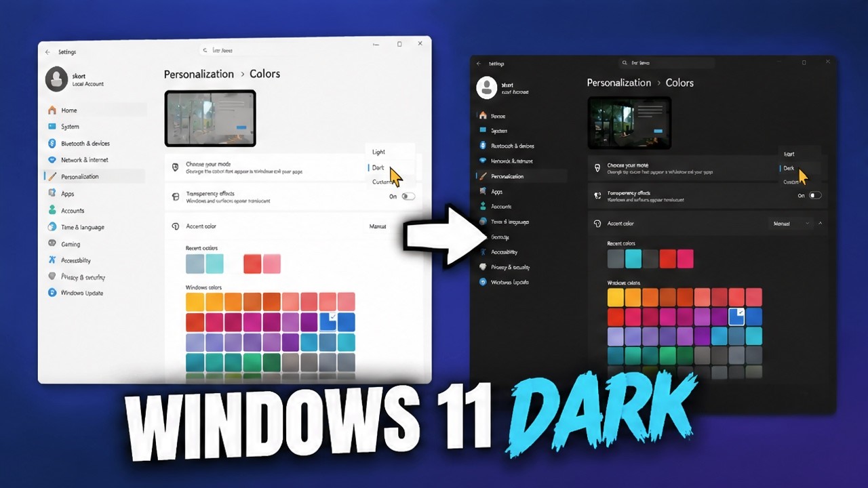Pick the cyan recent color in the light window
This screenshot has height=488, width=868.
coord(214,264)
